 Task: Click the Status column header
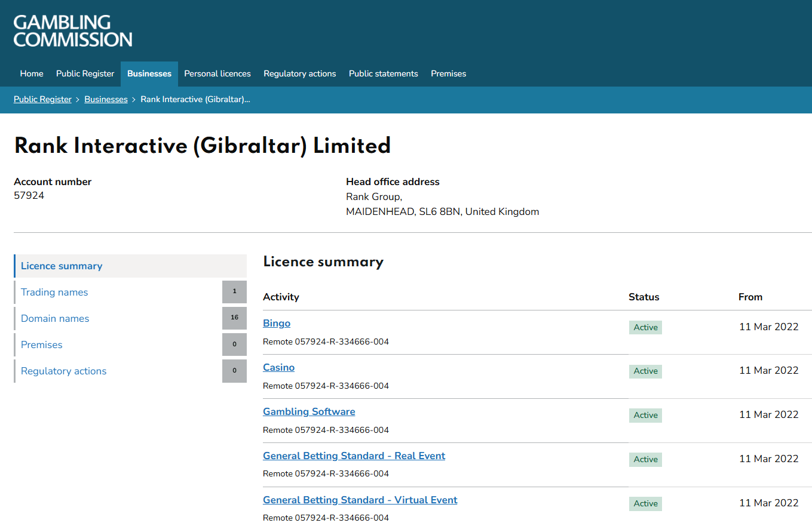pos(644,297)
